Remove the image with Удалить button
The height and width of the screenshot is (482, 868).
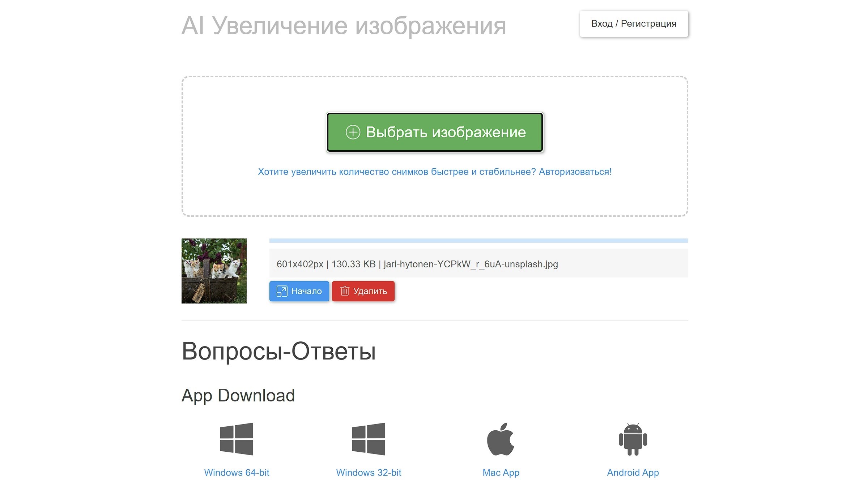point(363,291)
